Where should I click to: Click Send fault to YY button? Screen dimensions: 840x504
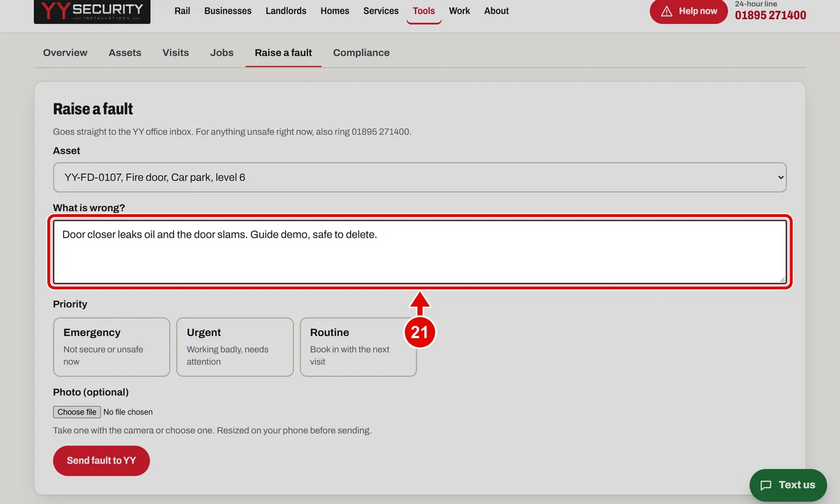(x=101, y=461)
